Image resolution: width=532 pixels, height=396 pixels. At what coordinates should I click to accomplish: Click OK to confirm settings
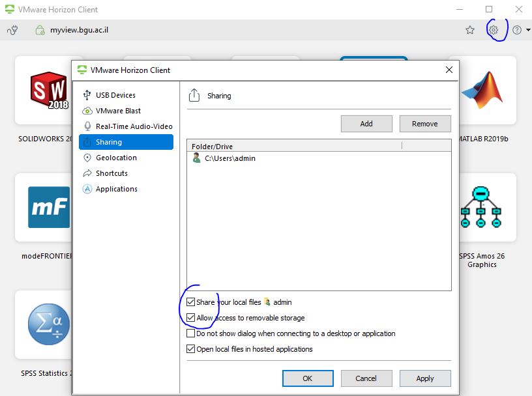point(308,378)
